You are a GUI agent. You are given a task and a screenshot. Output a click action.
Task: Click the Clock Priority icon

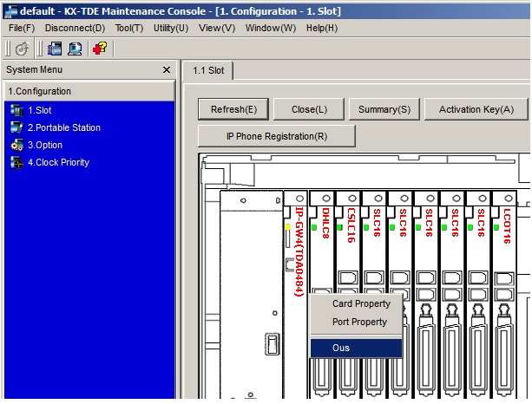[16, 162]
